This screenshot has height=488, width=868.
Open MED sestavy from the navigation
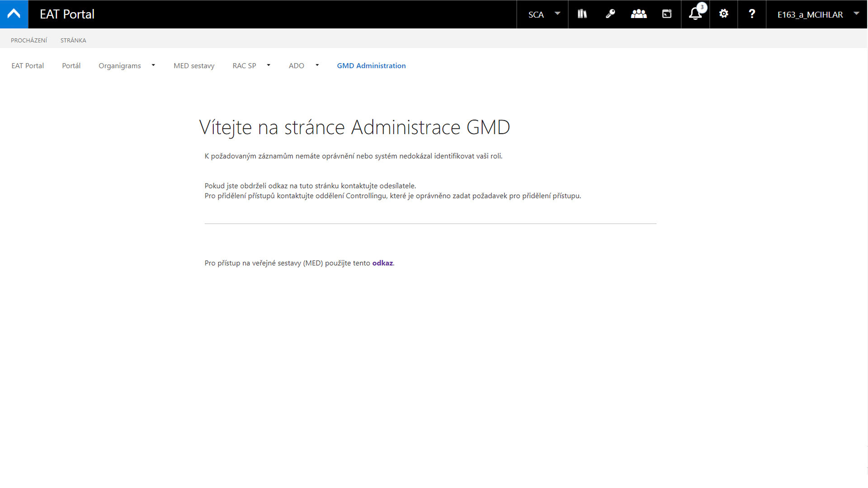194,66
